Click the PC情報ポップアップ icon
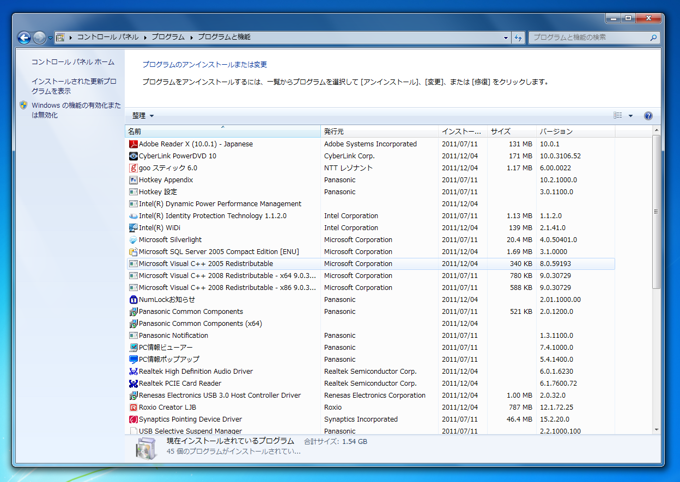Viewport: 680px width, 482px height. pyautogui.click(x=133, y=359)
